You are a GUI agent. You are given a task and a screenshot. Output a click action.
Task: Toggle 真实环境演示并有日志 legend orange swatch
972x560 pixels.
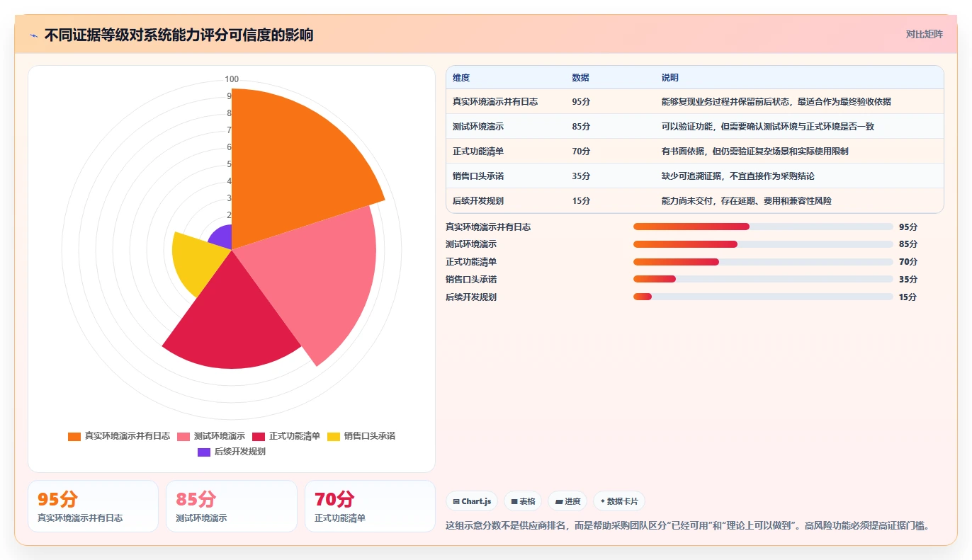click(74, 436)
